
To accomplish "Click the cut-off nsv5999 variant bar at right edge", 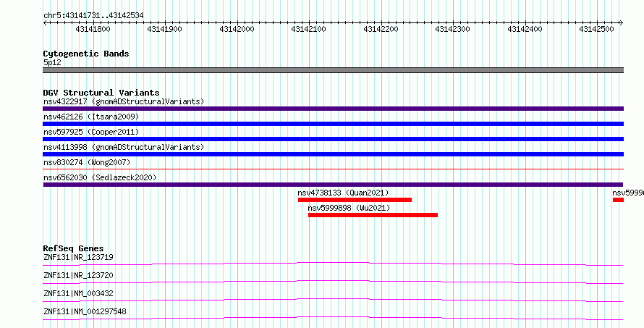I will [x=618, y=200].
